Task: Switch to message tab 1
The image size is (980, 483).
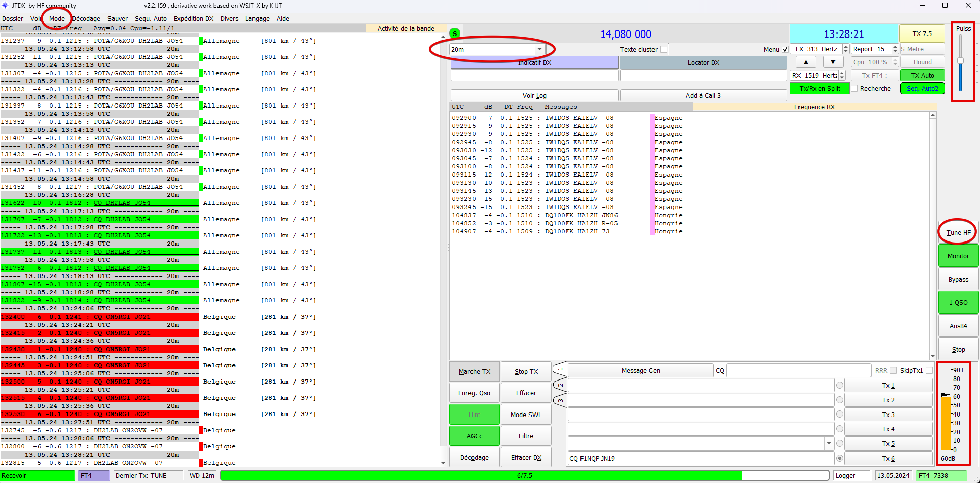Action: click(x=560, y=369)
